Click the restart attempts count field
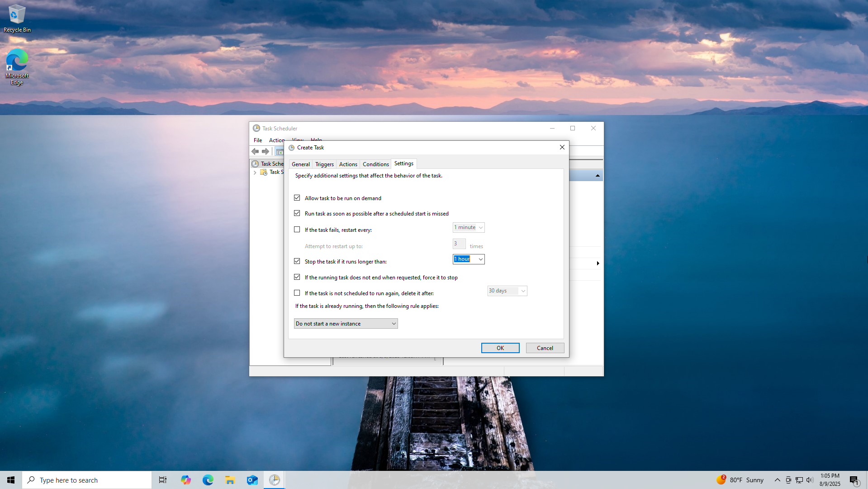The width and height of the screenshot is (868, 489). tap(459, 244)
